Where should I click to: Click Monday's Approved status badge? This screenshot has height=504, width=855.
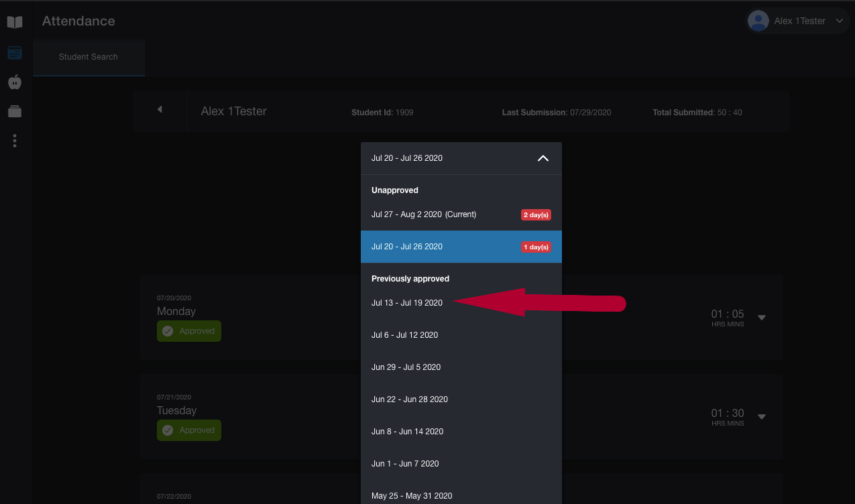click(189, 331)
